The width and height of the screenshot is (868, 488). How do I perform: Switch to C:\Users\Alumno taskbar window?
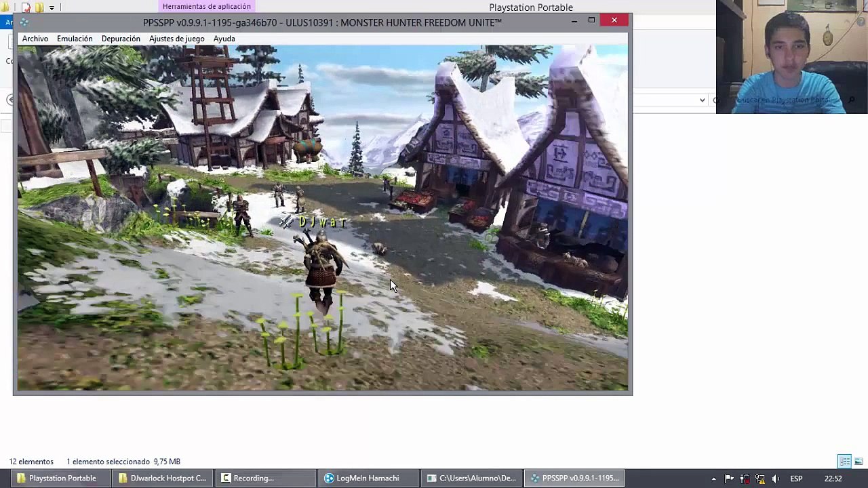(x=471, y=479)
